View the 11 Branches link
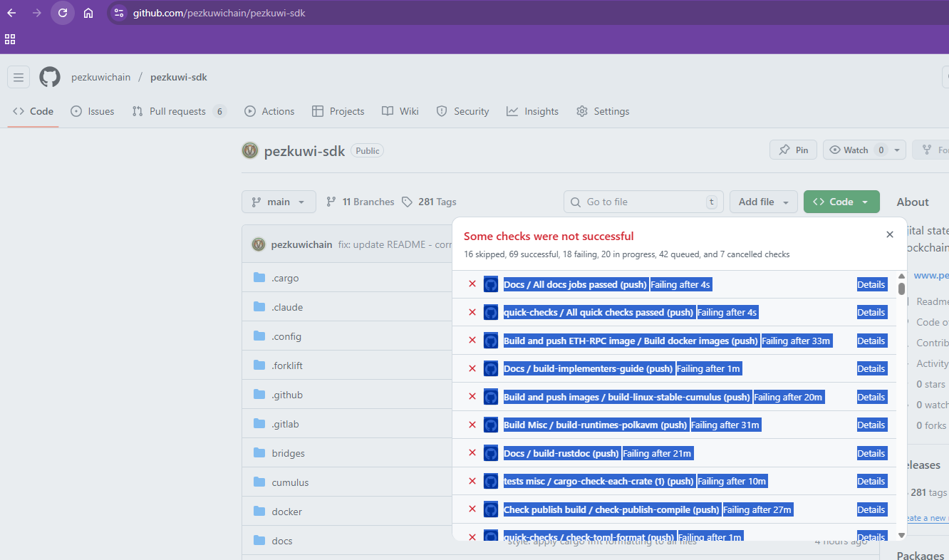This screenshot has height=560, width=949. pos(361,202)
